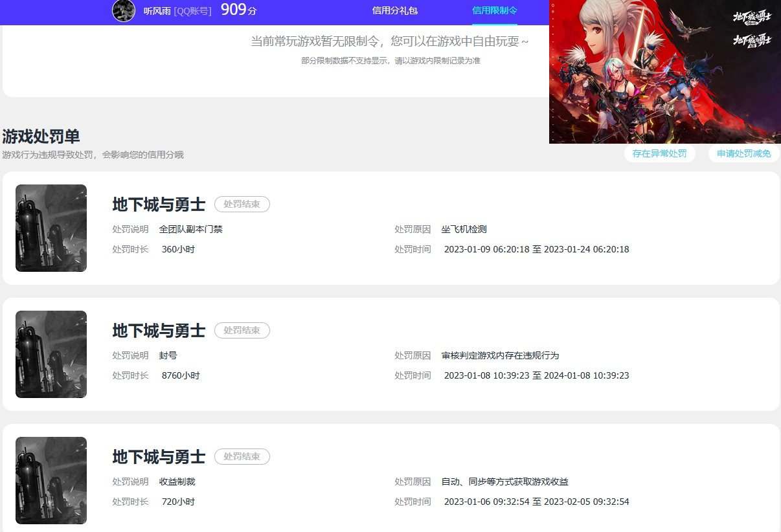Click the date range starting 2023-01-09 06:20:18
Image resolution: width=781 pixels, height=532 pixels.
(537, 249)
